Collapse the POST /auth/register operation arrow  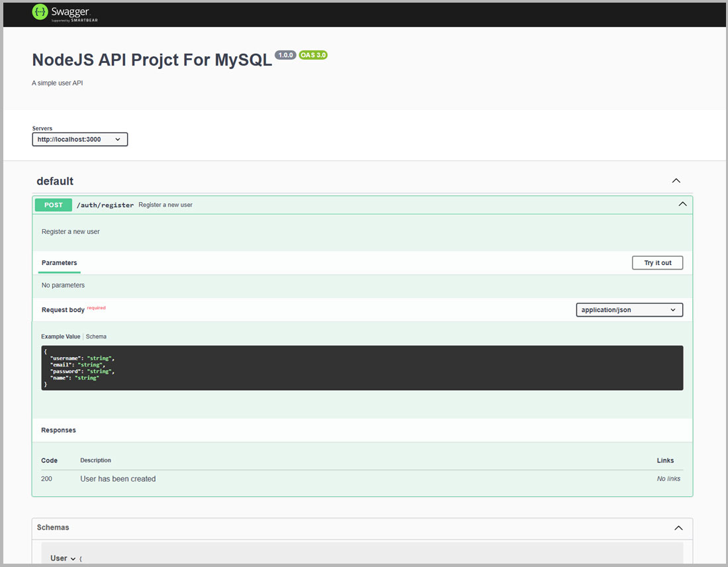click(682, 205)
